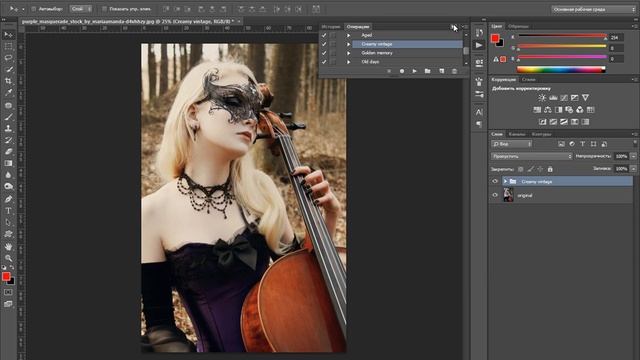Open the Auto-Select layer/group dropdown
Image resolution: width=640 pixels, height=360 pixels.
(80, 9)
